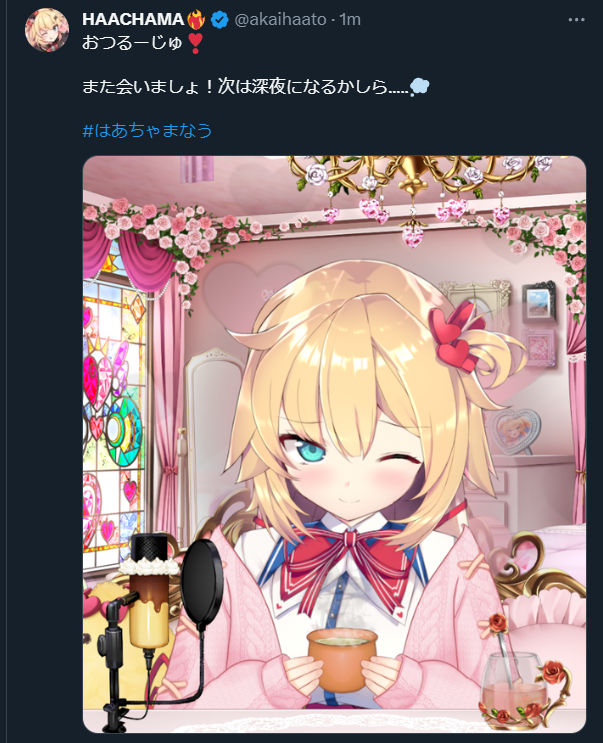Screen dimensions: 603x743
Task: Click the HAACHAMA display name
Action: tap(133, 19)
